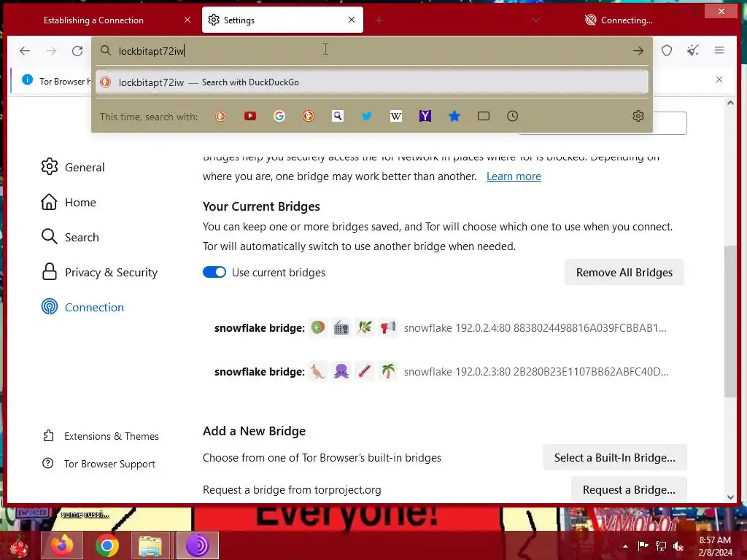Go back one page

pyautogui.click(x=25, y=51)
